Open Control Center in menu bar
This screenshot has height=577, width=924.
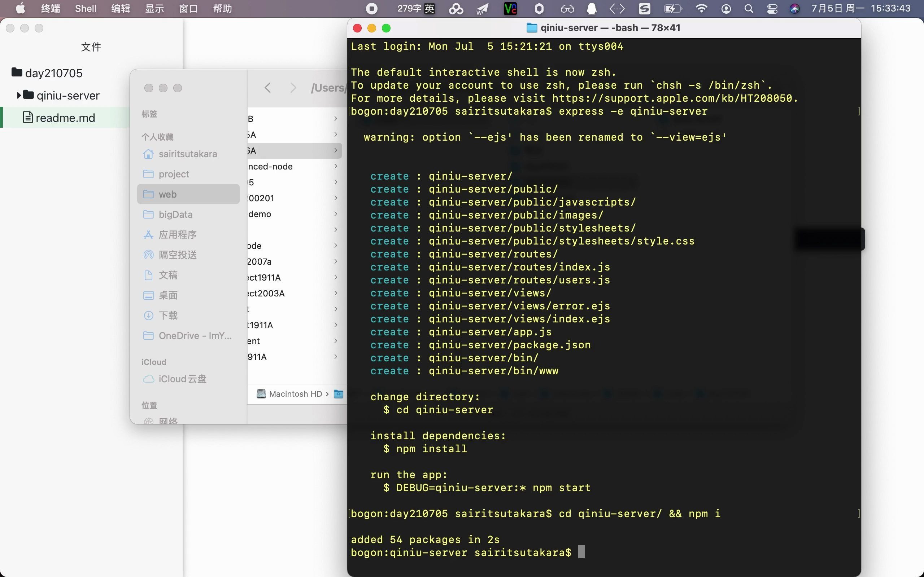(x=772, y=8)
